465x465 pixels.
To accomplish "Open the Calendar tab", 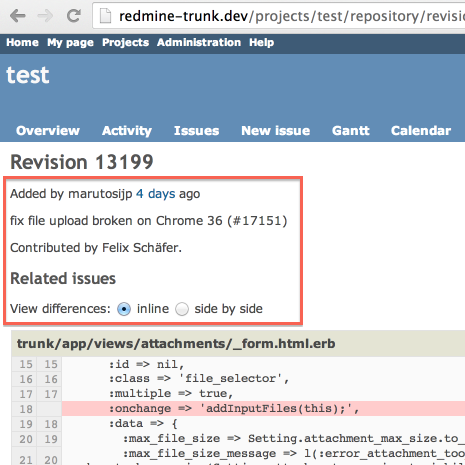I will [421, 130].
